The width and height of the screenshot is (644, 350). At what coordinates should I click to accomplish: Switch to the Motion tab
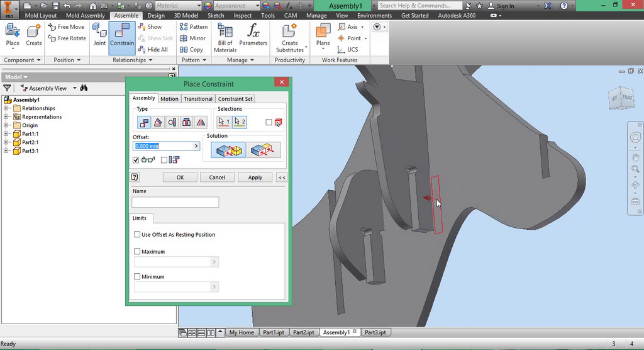(x=169, y=99)
